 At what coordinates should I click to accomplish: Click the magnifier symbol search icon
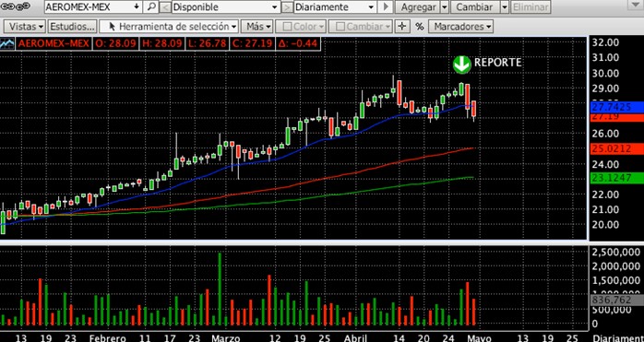click(x=152, y=7)
